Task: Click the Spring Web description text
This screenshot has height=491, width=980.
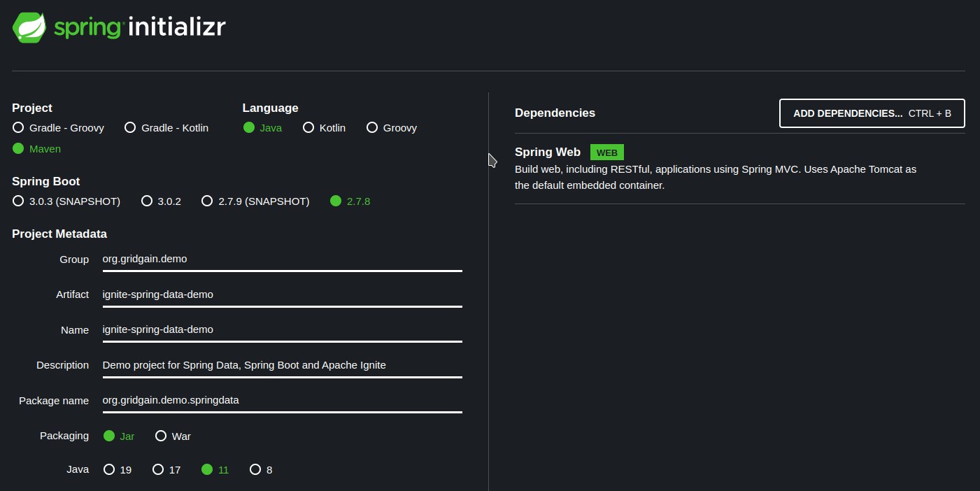Action: coord(716,178)
